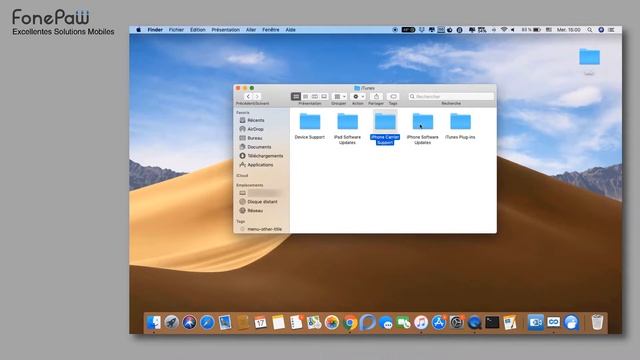Open Messages from the Dock

(x=386, y=322)
